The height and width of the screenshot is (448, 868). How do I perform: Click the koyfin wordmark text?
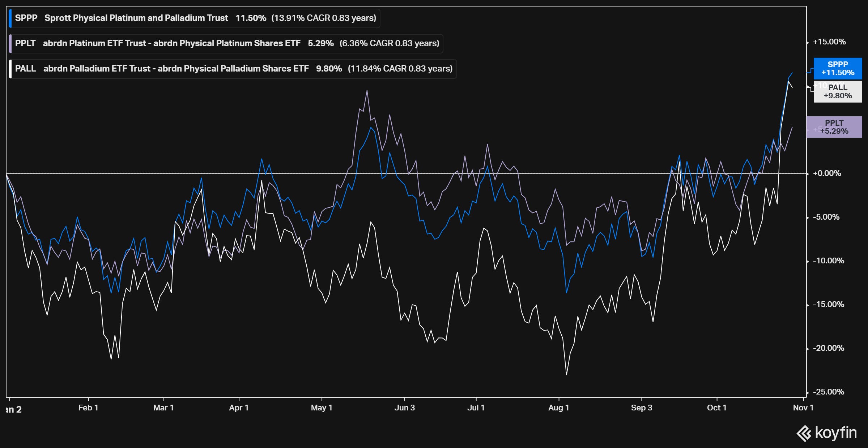(x=836, y=432)
